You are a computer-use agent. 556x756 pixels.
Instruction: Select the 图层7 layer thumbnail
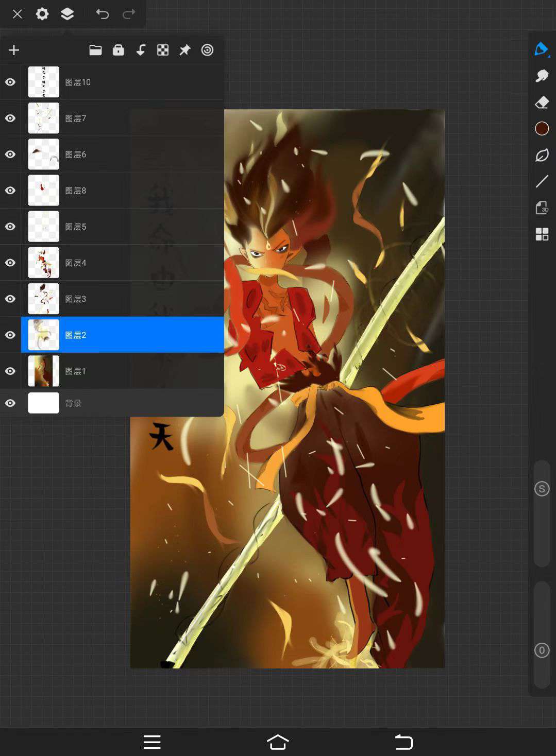click(x=43, y=118)
